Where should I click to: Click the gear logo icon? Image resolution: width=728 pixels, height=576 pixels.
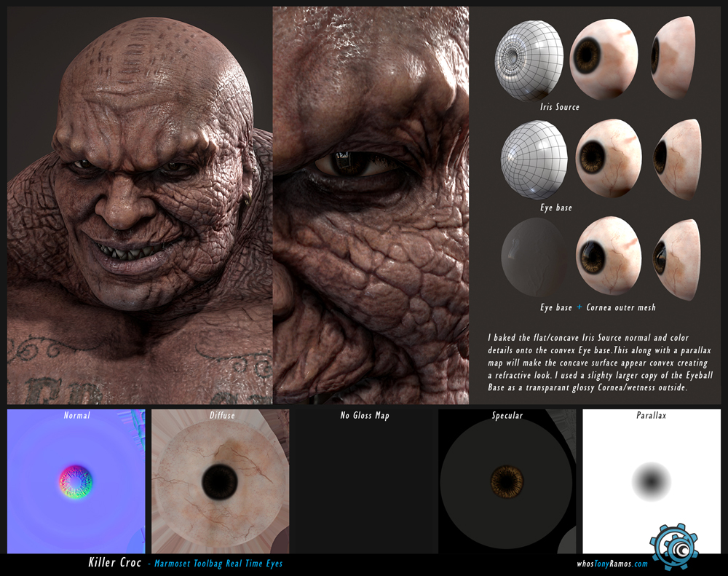click(674, 547)
